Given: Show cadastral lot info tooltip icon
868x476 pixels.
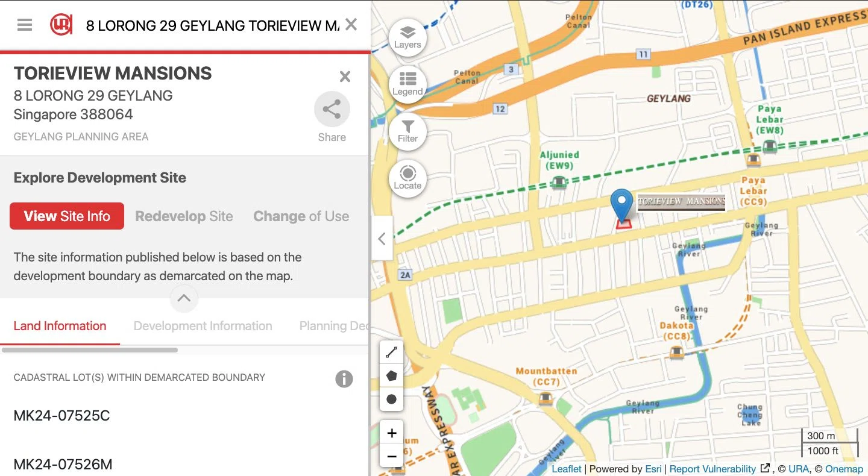Looking at the screenshot, I should tap(344, 379).
